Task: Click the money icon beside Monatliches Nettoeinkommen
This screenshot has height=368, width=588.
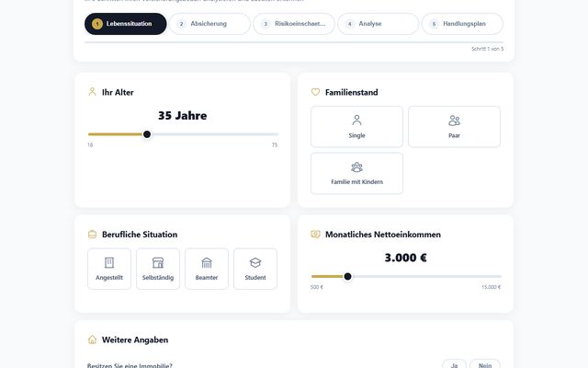Action: click(315, 235)
